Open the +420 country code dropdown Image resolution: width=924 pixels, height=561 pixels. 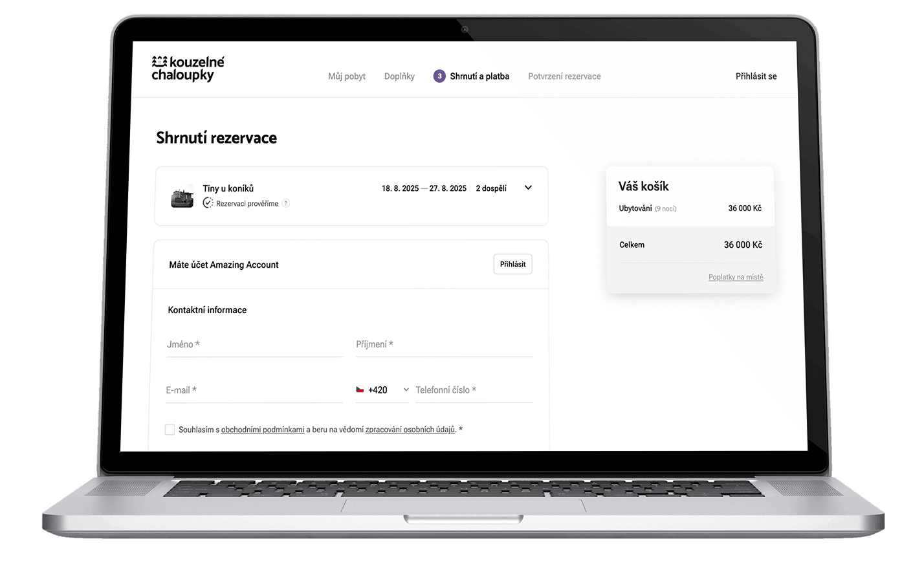pyautogui.click(x=382, y=390)
